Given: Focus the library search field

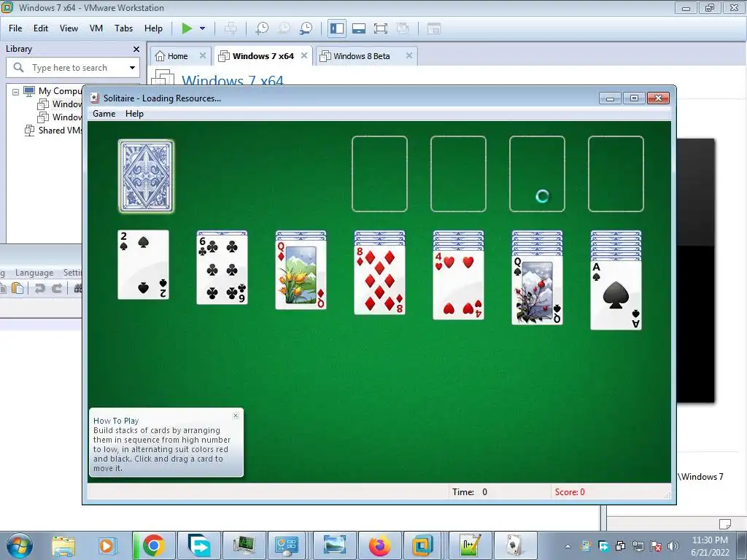Looking at the screenshot, I should (x=72, y=68).
